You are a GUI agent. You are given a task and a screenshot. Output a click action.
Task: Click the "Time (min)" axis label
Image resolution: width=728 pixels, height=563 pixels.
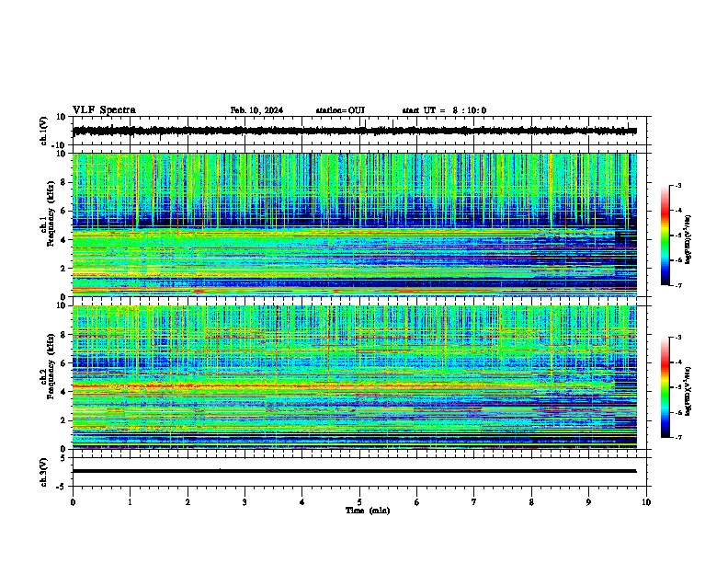[368, 511]
